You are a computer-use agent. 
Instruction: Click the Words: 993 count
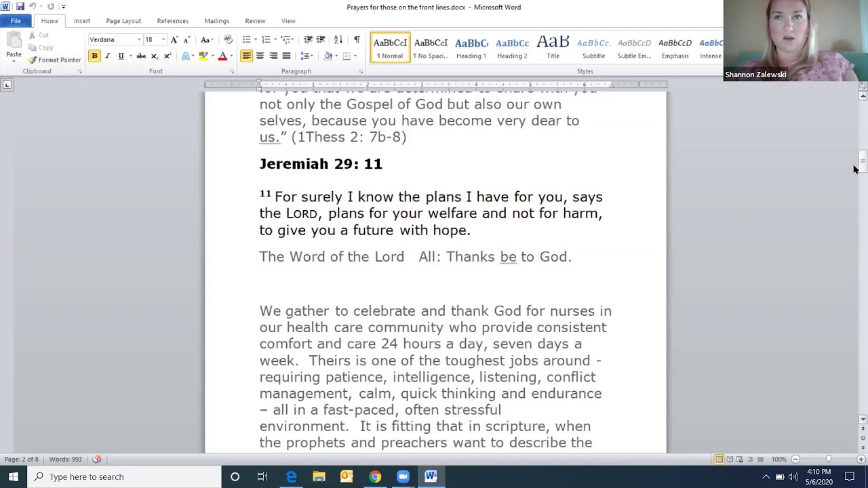(x=65, y=460)
